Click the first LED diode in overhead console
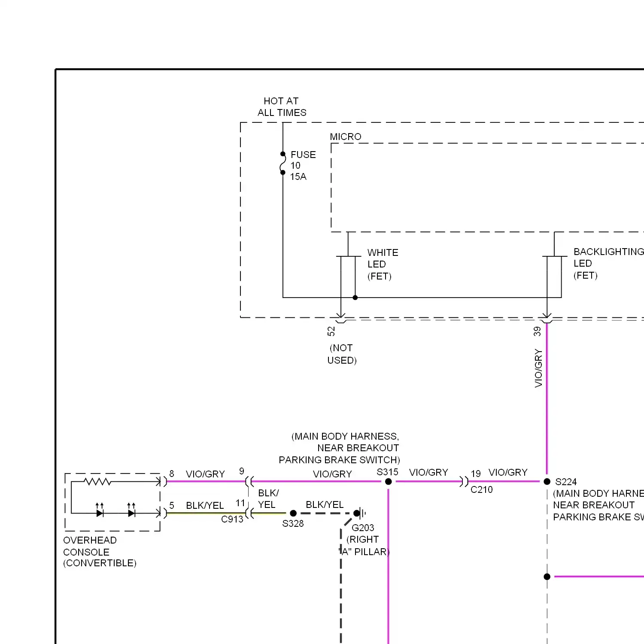 [x=100, y=510]
